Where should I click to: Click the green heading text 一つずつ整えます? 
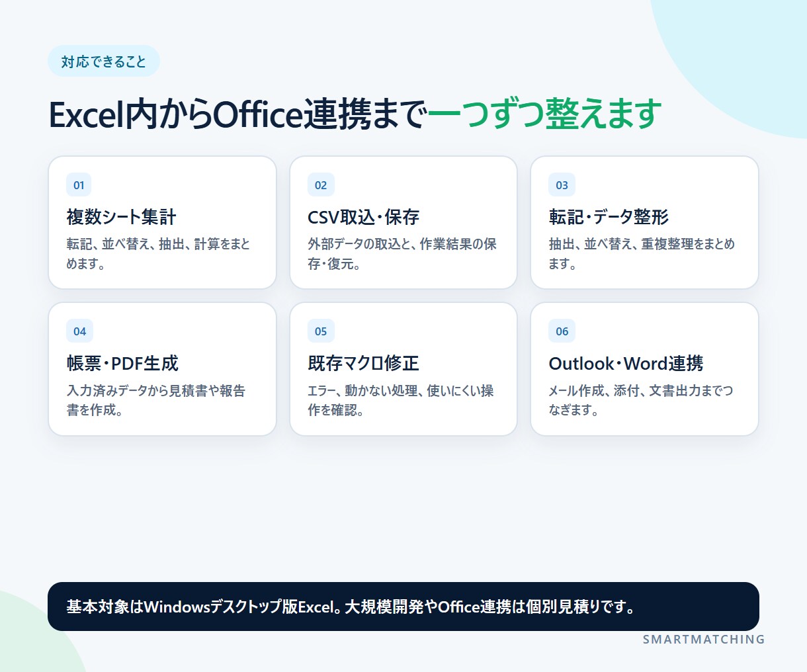tap(544, 114)
